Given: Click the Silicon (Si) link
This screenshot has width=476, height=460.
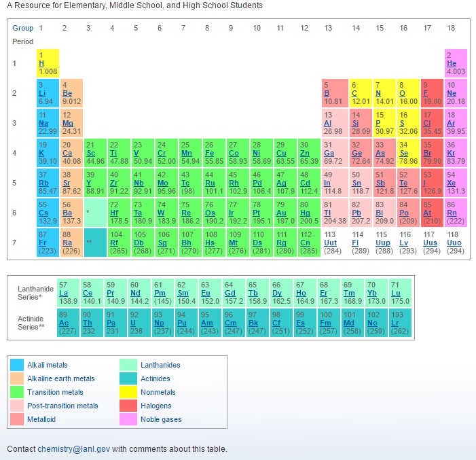Looking at the screenshot, I should tap(355, 123).
